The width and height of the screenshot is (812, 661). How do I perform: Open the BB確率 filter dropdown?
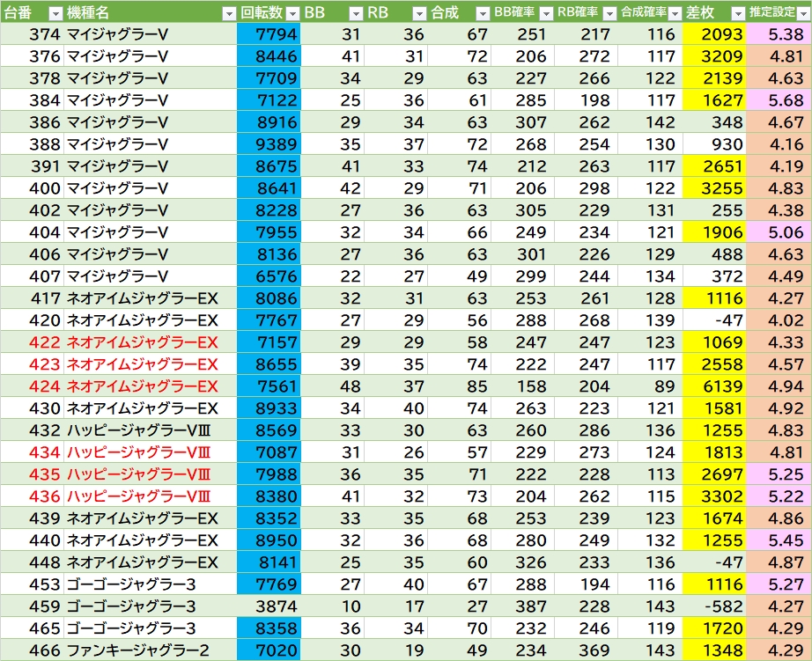545,12
